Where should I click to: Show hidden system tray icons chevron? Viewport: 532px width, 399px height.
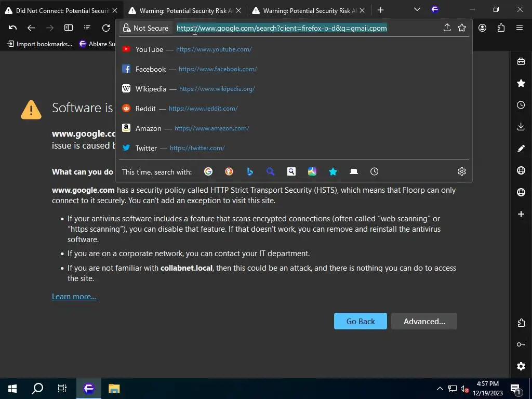(x=440, y=389)
